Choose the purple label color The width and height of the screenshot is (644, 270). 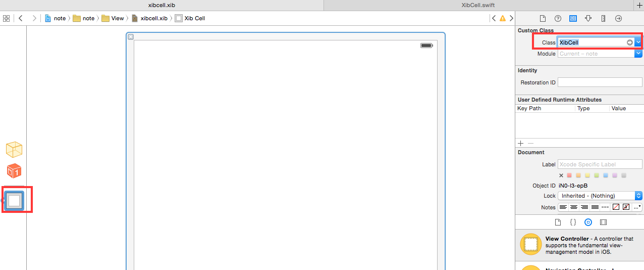click(615, 175)
